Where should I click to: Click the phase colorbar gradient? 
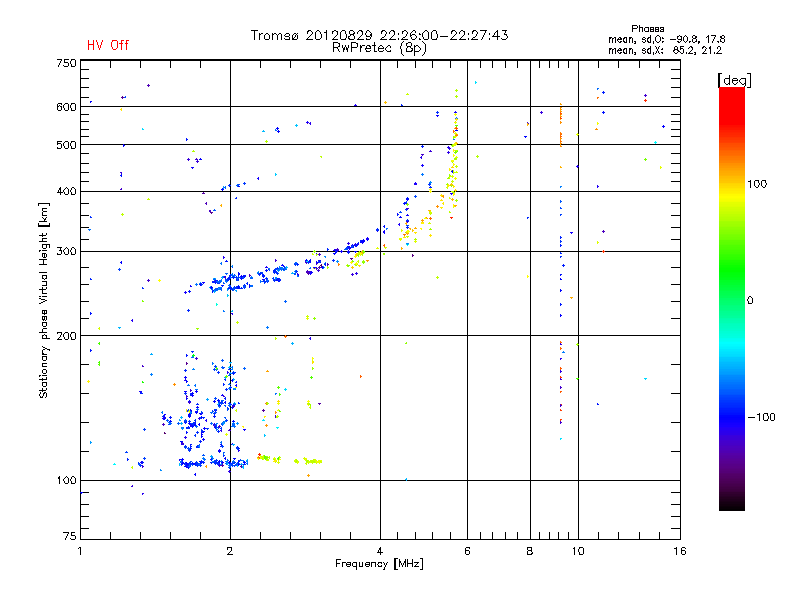tap(732, 299)
